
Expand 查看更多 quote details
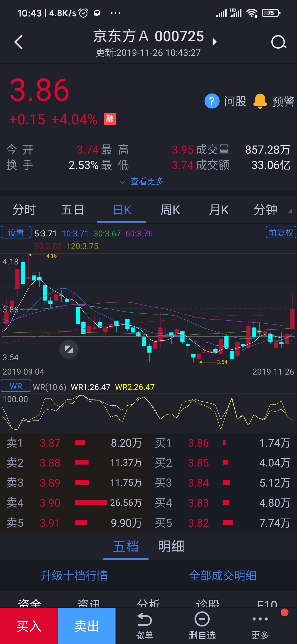142,181
